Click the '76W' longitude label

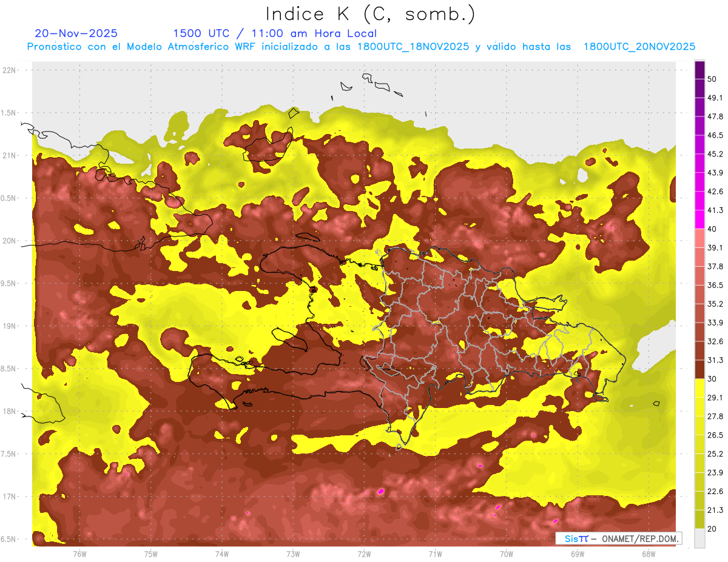[x=79, y=554]
